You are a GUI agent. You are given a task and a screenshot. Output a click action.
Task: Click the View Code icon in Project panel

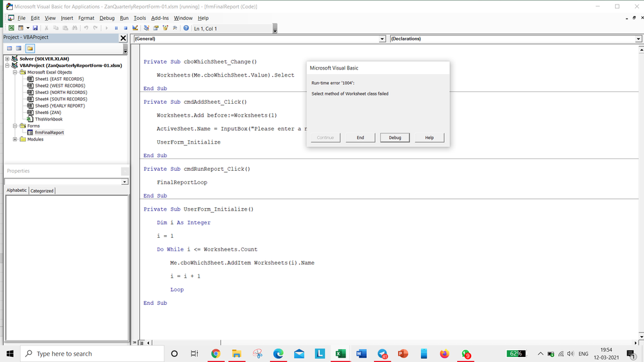[x=10, y=48]
